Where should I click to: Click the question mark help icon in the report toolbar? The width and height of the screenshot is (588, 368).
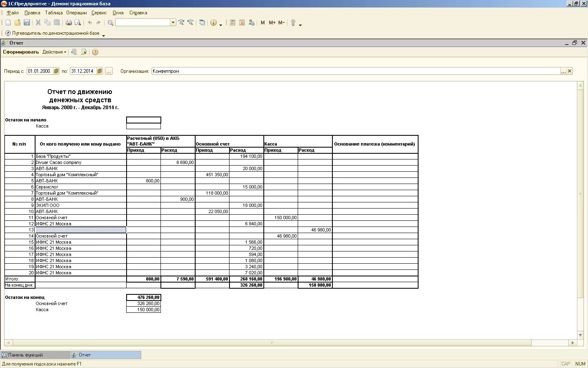click(x=95, y=52)
